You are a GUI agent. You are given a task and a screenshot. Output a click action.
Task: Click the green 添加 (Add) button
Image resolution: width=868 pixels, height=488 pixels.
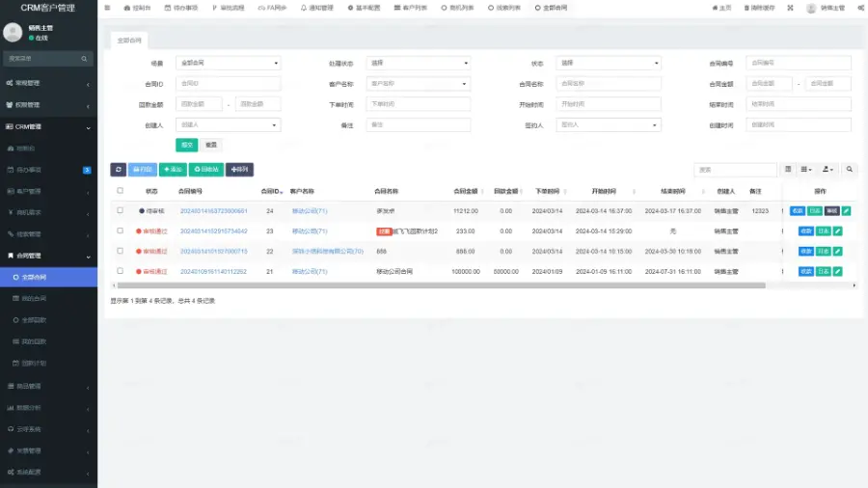click(173, 170)
